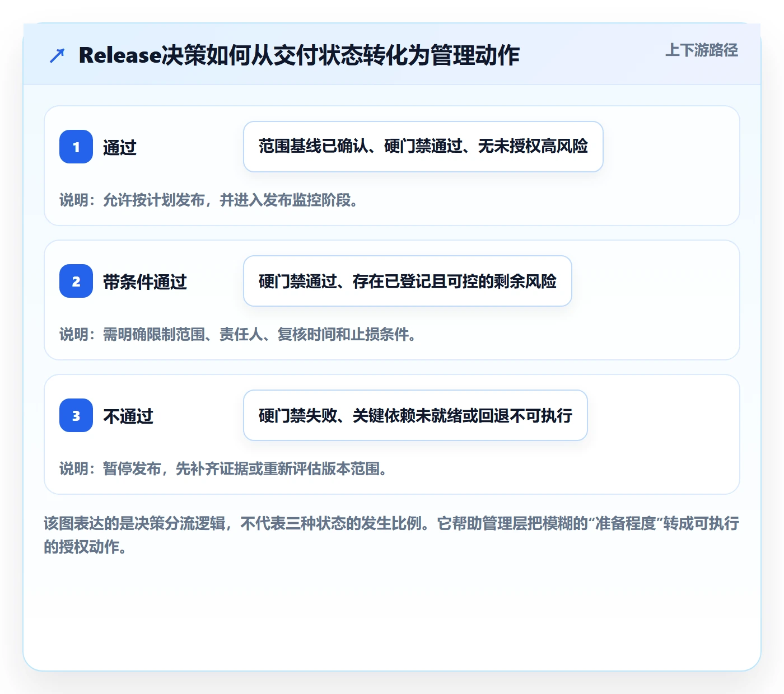Screen dimensions: 784x694
Task: Click the number 3 step badge
Action: pyautogui.click(x=76, y=415)
